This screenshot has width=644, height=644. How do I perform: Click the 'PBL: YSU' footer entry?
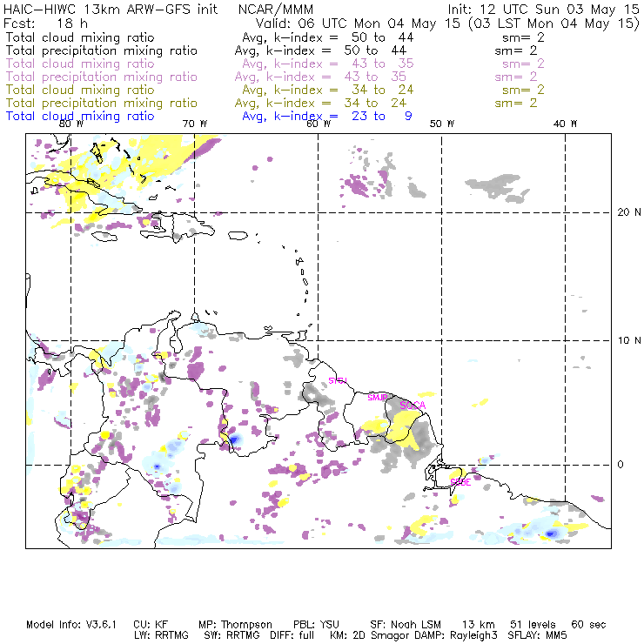pos(316,625)
